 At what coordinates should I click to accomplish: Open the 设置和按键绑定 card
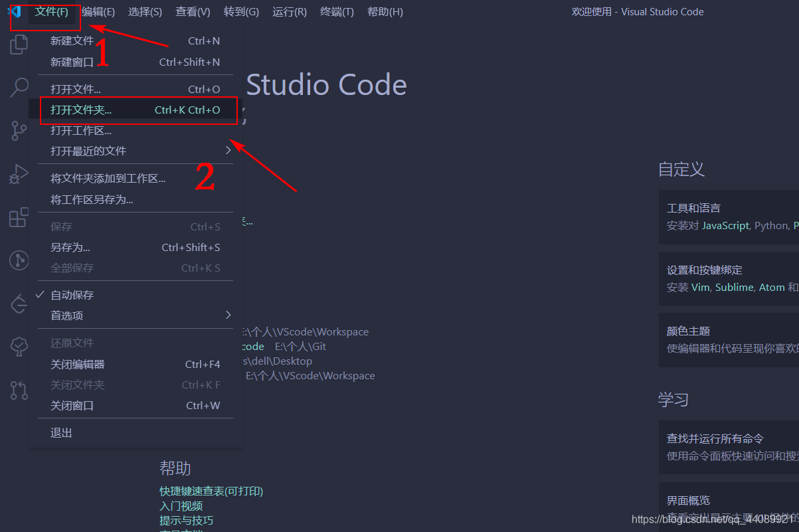click(729, 278)
